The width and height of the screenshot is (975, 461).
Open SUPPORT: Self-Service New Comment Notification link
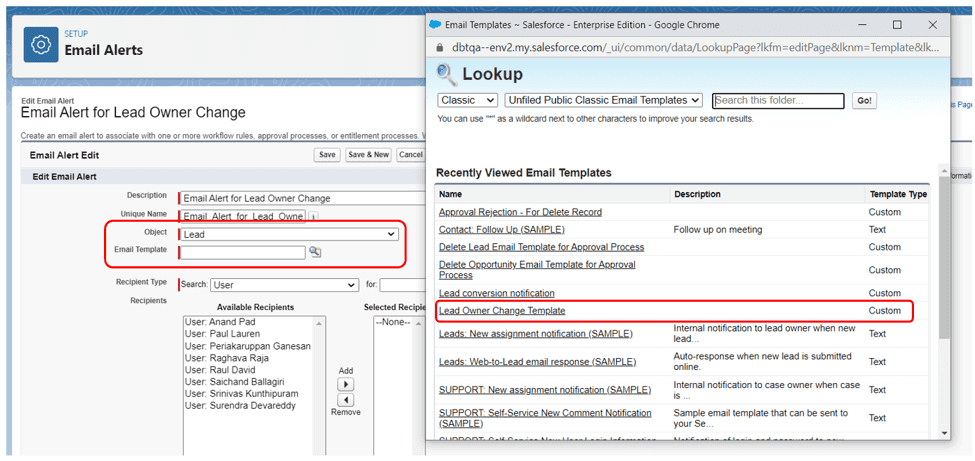click(545, 418)
